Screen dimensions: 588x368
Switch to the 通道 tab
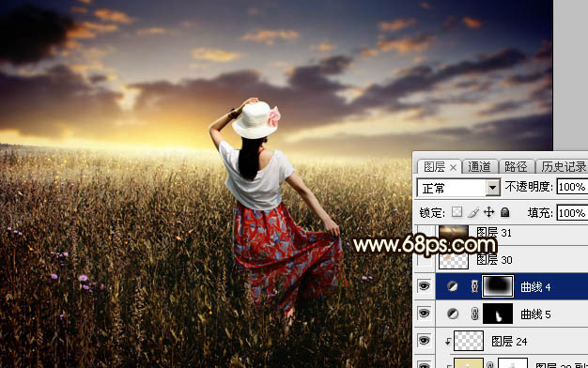pyautogui.click(x=479, y=167)
